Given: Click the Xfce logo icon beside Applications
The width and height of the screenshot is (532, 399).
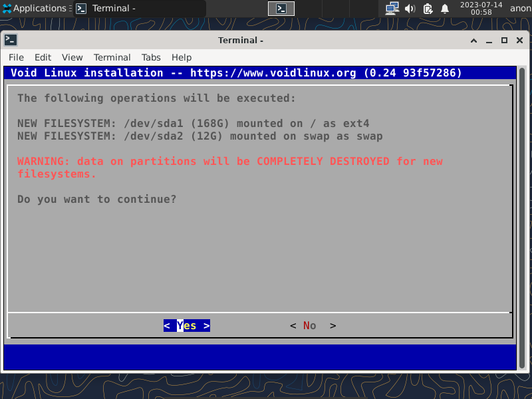Looking at the screenshot, I should pos(7,9).
